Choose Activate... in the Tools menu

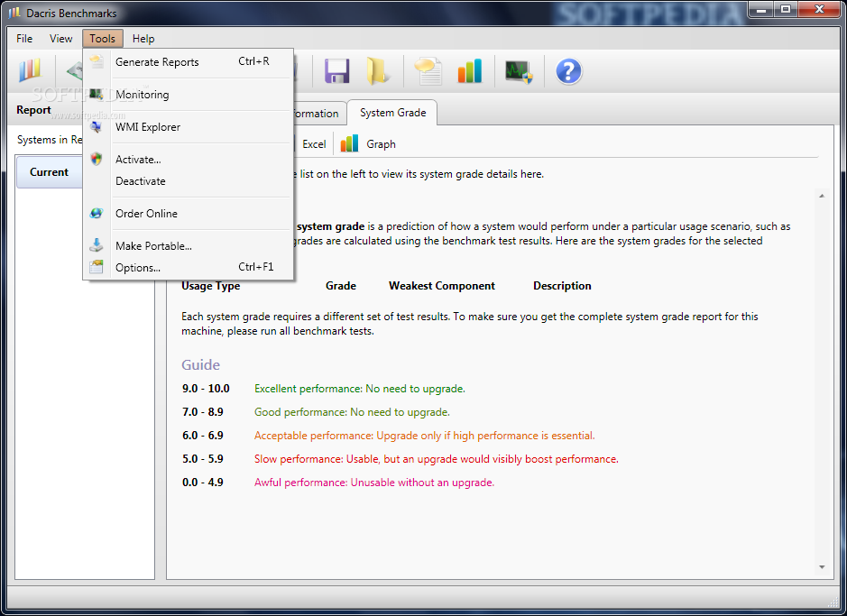188,160
